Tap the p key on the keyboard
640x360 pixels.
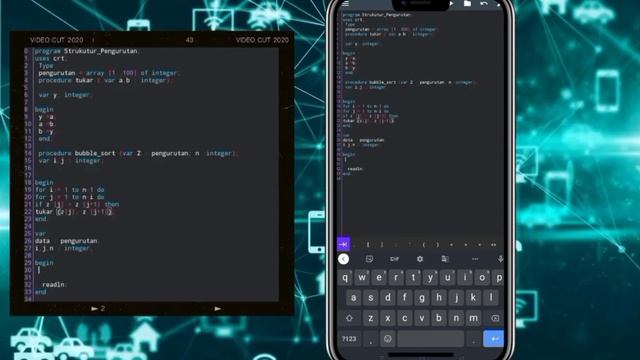tap(498, 278)
